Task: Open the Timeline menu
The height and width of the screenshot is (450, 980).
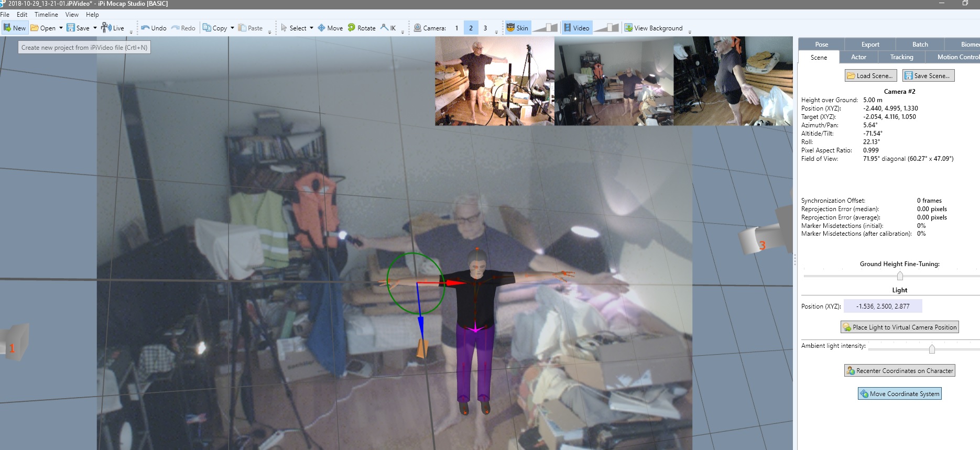Action: pos(46,15)
